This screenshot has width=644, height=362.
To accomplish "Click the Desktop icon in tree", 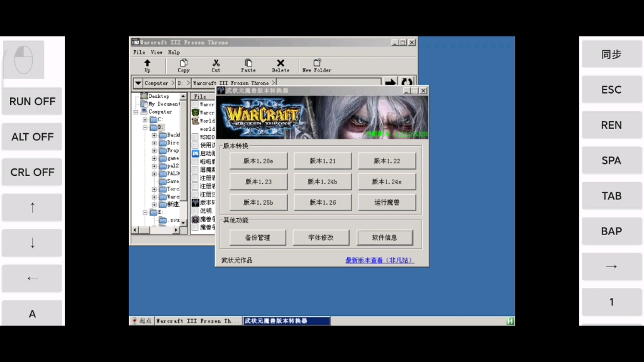I will coord(144,96).
